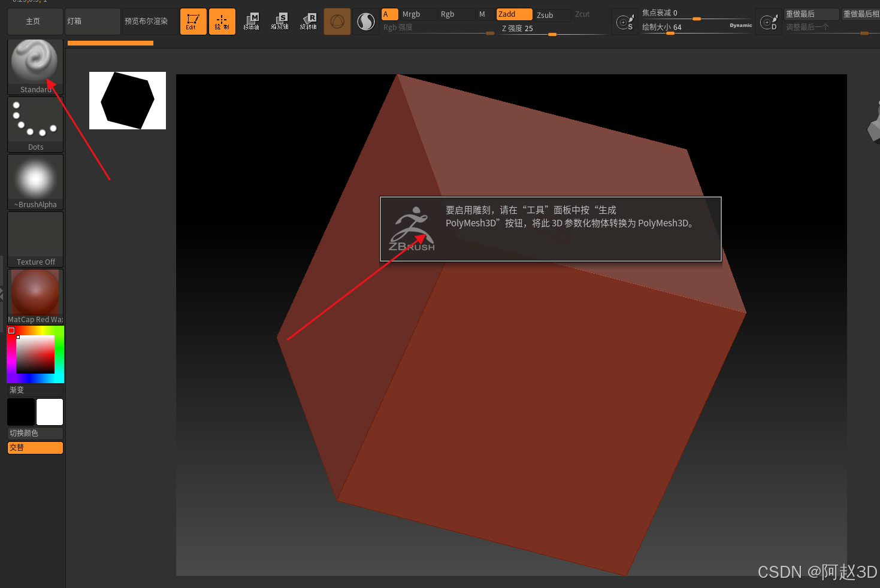880x588 pixels.
Task: Click the 渐变 gradient button
Action: [x=35, y=390]
